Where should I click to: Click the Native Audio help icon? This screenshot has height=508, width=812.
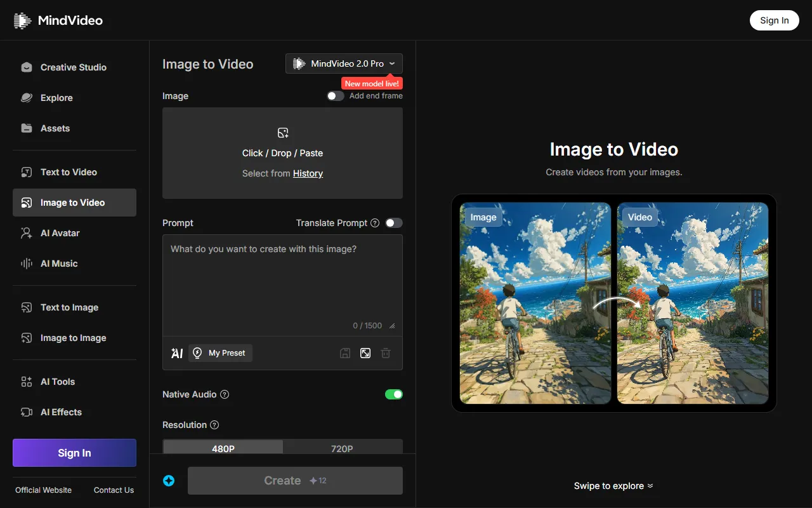pos(225,394)
